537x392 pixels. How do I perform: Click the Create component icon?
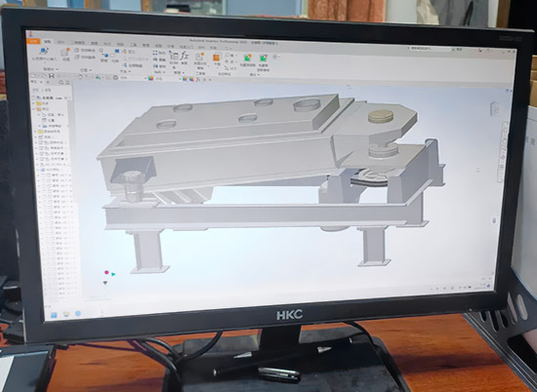[65, 52]
